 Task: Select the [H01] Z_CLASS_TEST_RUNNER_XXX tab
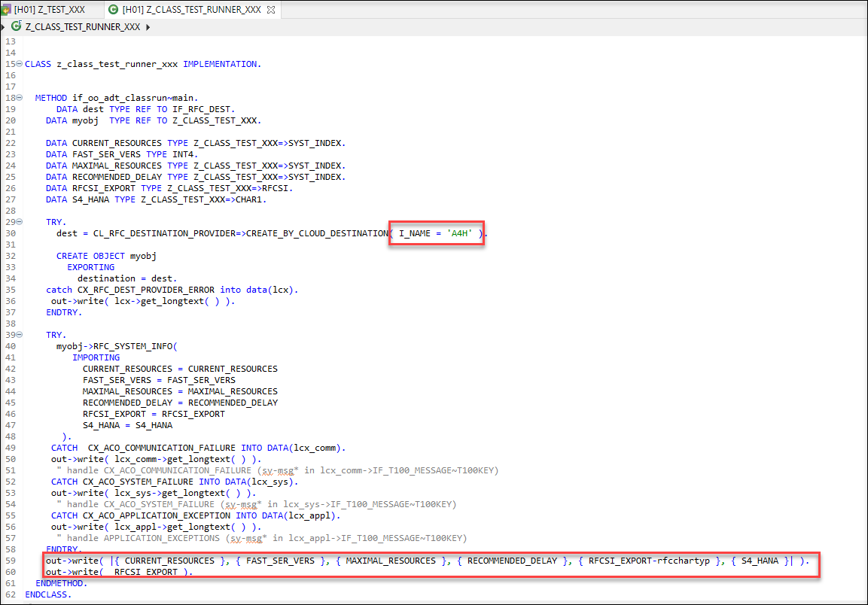click(x=191, y=10)
